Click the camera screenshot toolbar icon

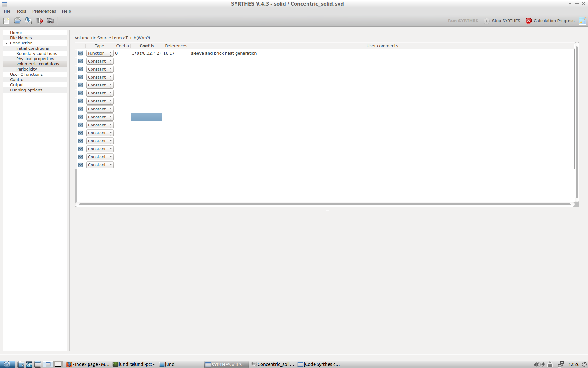point(50,21)
